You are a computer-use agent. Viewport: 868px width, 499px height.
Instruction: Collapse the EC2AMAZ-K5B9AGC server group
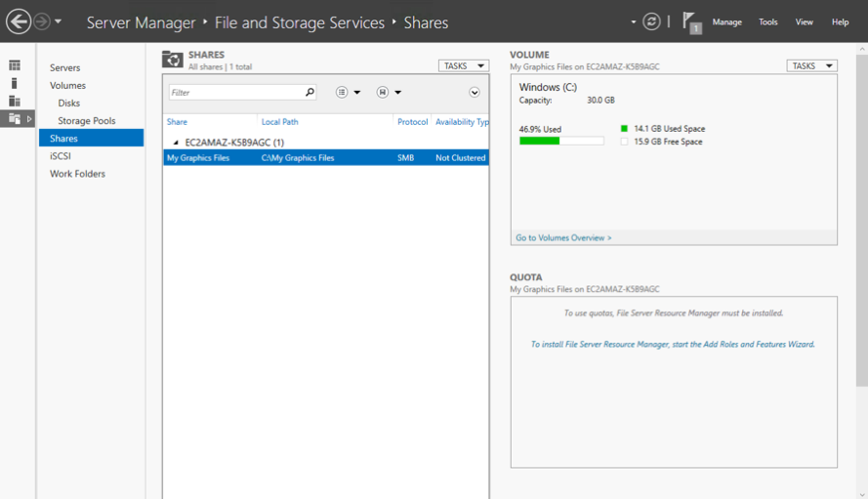(176, 143)
